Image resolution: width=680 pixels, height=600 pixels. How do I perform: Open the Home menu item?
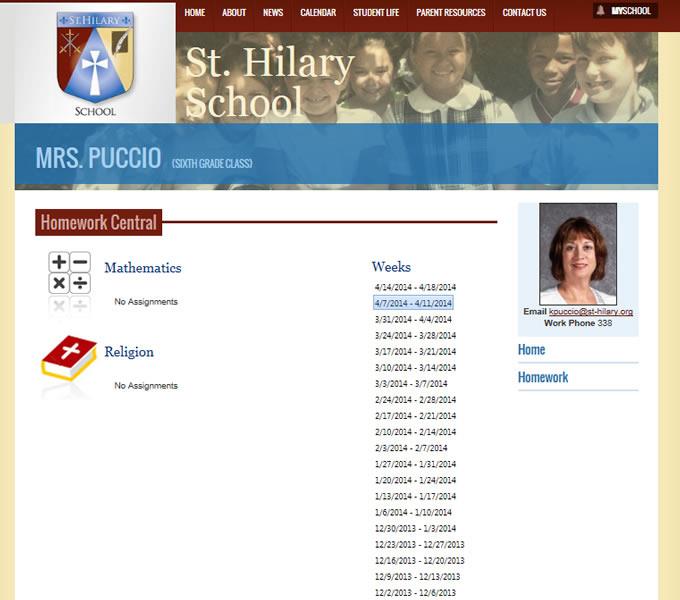point(195,13)
